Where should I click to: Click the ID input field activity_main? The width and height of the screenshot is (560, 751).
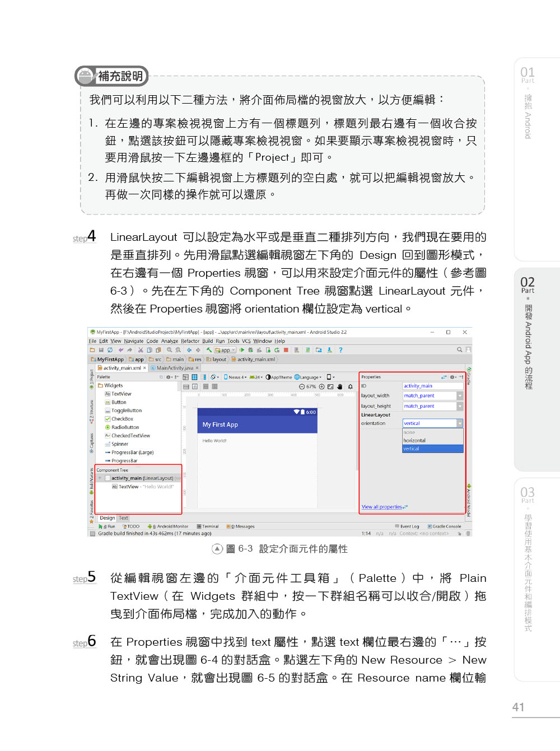[433, 386]
